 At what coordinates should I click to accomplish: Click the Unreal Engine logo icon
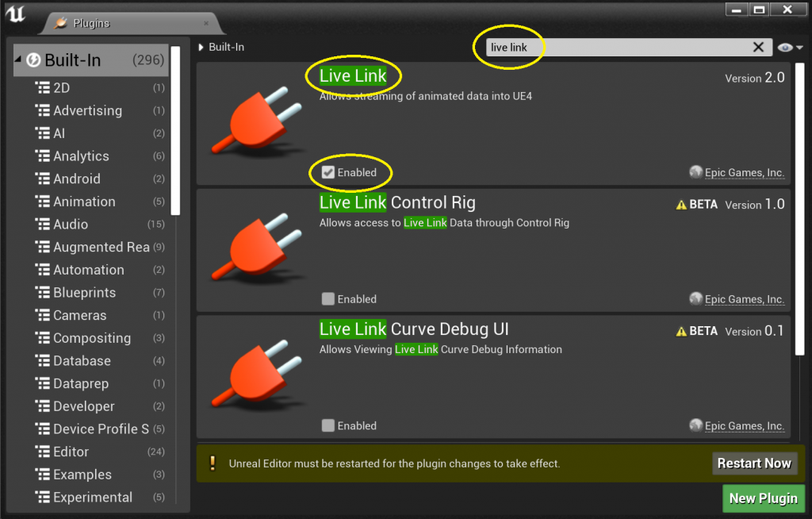click(x=15, y=14)
